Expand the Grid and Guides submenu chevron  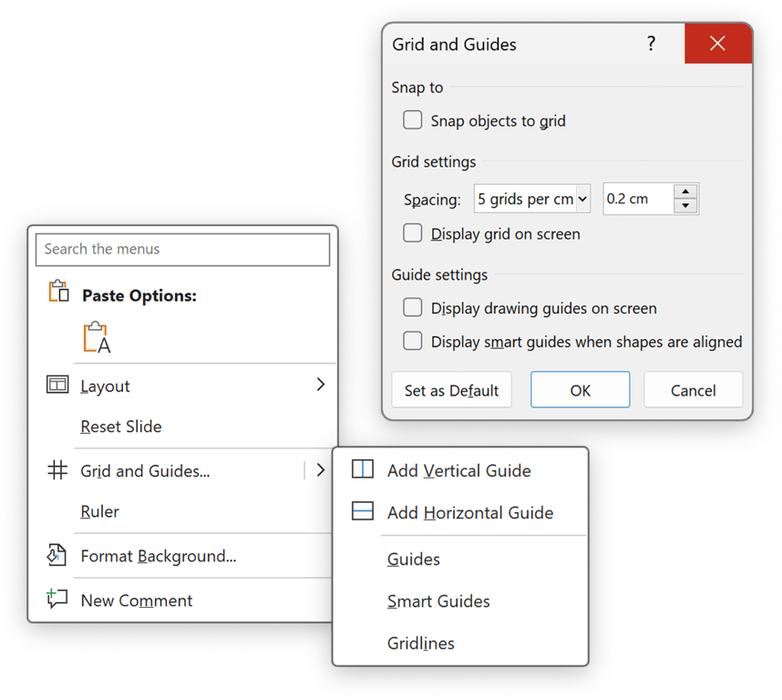321,469
